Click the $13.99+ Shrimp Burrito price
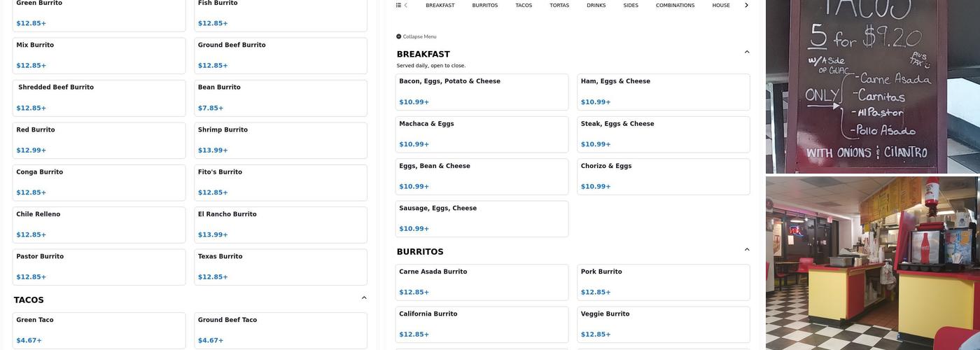The width and height of the screenshot is (980, 350). [213, 150]
